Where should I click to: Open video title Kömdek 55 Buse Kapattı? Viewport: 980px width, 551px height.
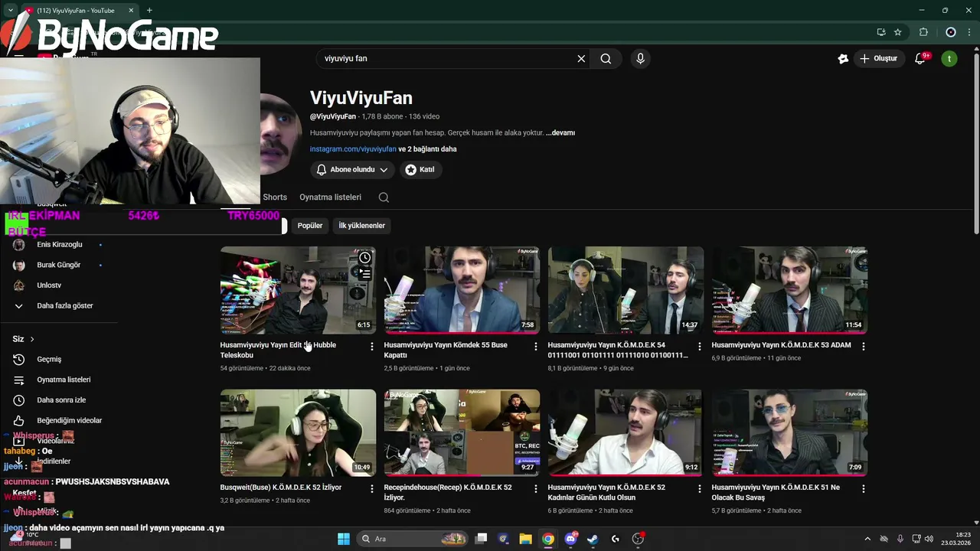[x=446, y=350]
